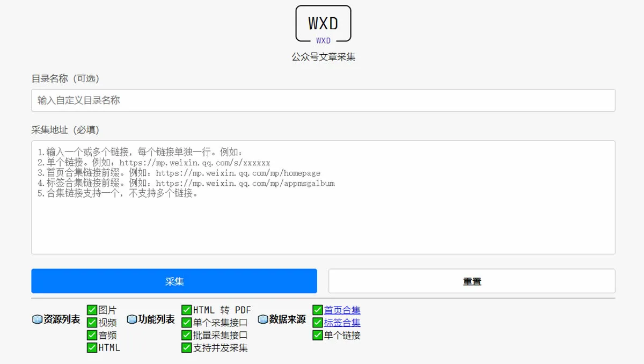Click the checkmark next to 支持并发采集
Image resolution: width=644 pixels, height=364 pixels.
coord(187,347)
